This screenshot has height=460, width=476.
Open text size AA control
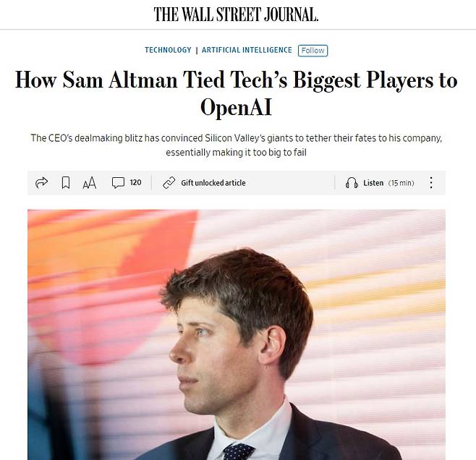[x=90, y=184]
